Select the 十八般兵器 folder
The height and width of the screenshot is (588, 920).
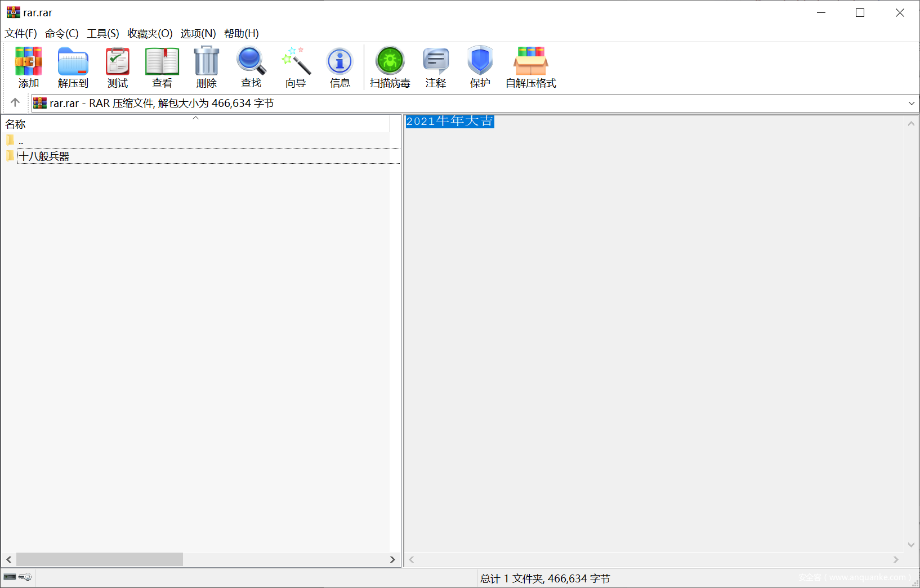tap(44, 156)
